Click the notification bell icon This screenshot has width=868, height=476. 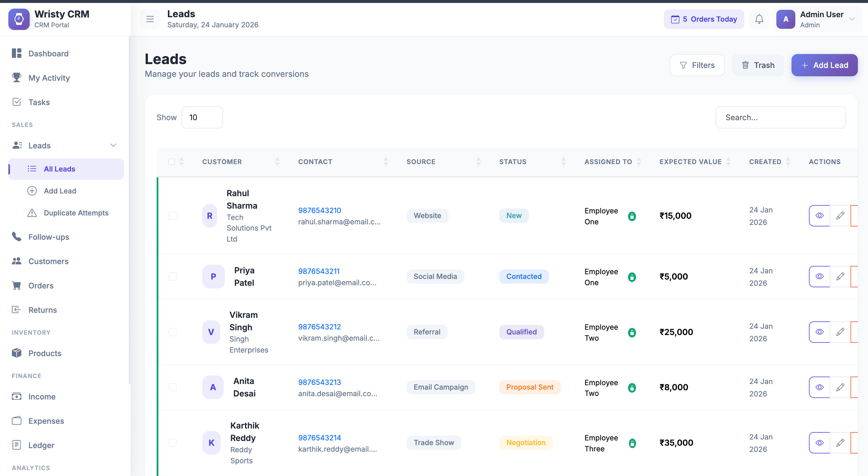(759, 19)
